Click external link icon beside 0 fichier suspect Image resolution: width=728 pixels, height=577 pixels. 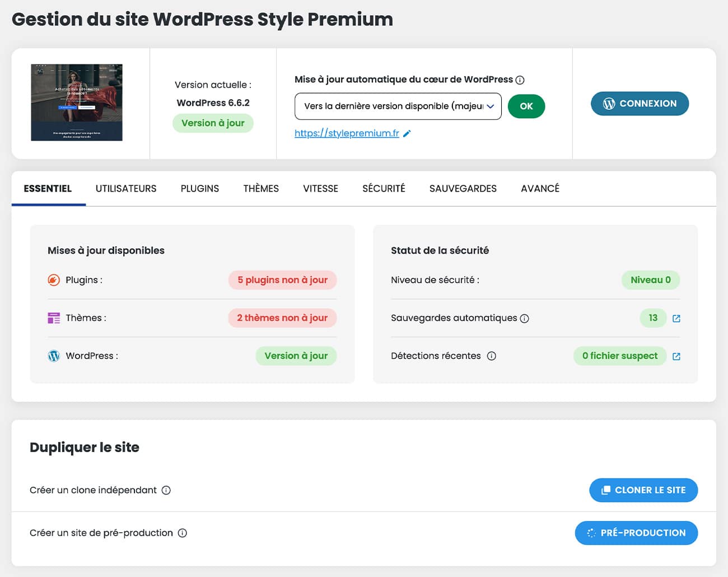pos(676,356)
